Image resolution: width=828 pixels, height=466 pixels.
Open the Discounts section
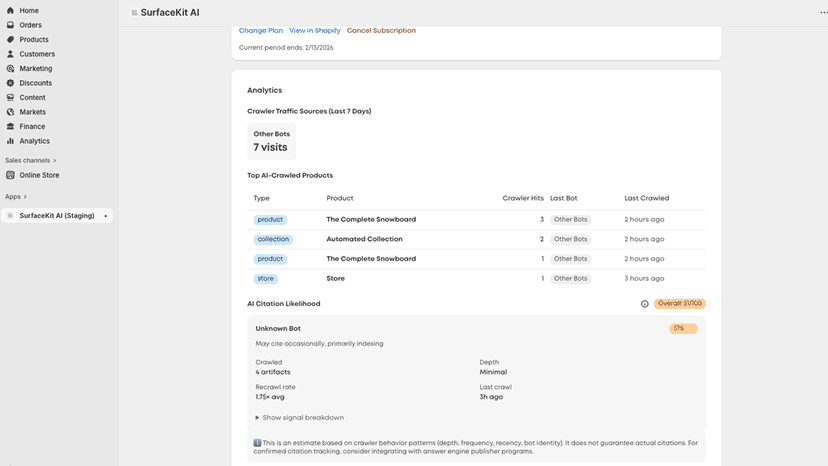click(x=36, y=83)
